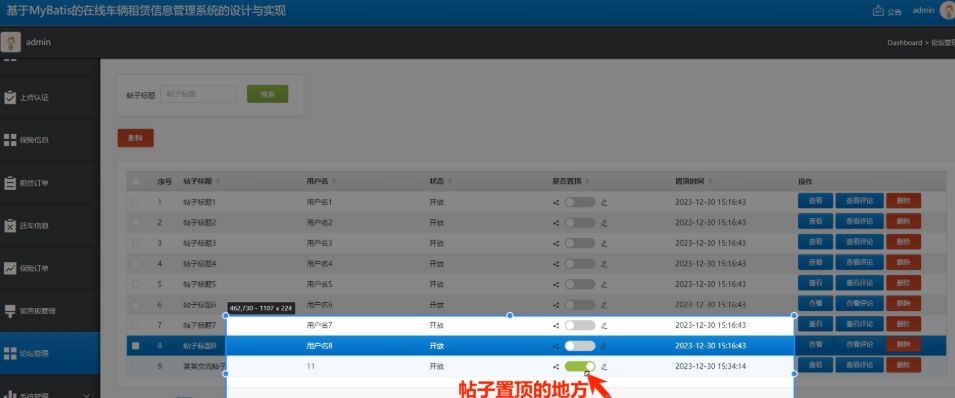
Task: Click the pen icon in the 用户名6 row
Action: pos(604,305)
